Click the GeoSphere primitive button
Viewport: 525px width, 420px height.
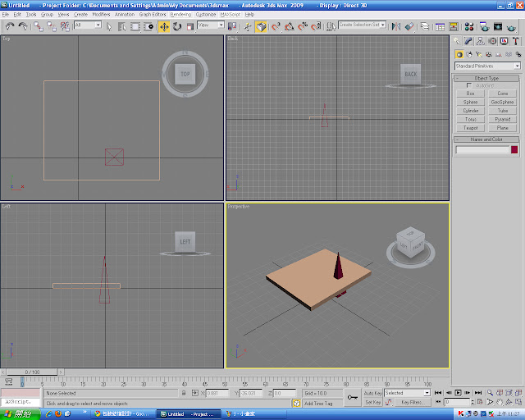click(502, 102)
